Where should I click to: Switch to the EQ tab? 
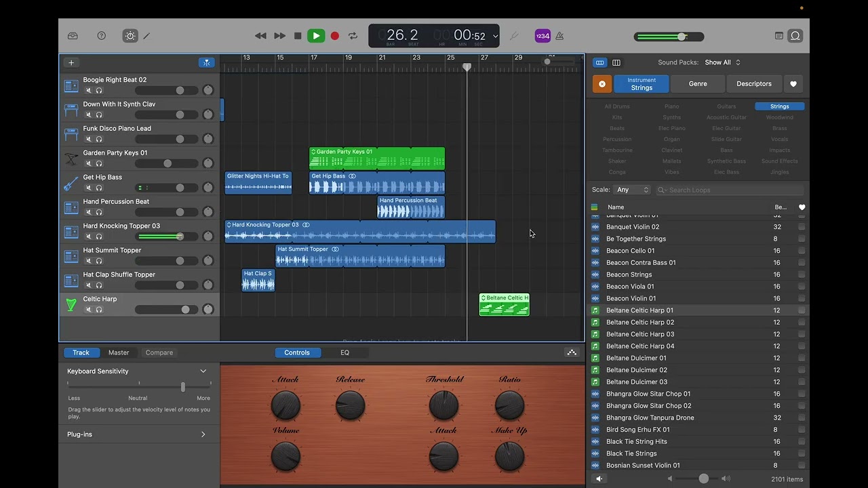tap(344, 352)
